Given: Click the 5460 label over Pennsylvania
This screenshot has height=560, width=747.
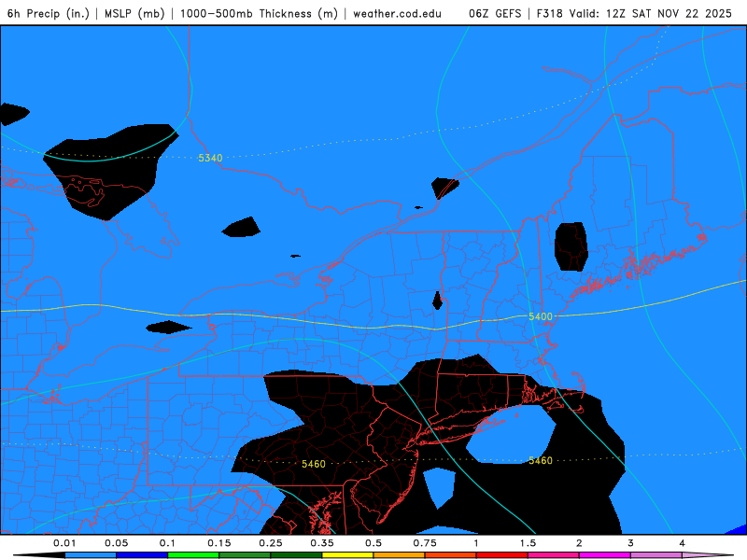Looking at the screenshot, I should pyautogui.click(x=314, y=464).
